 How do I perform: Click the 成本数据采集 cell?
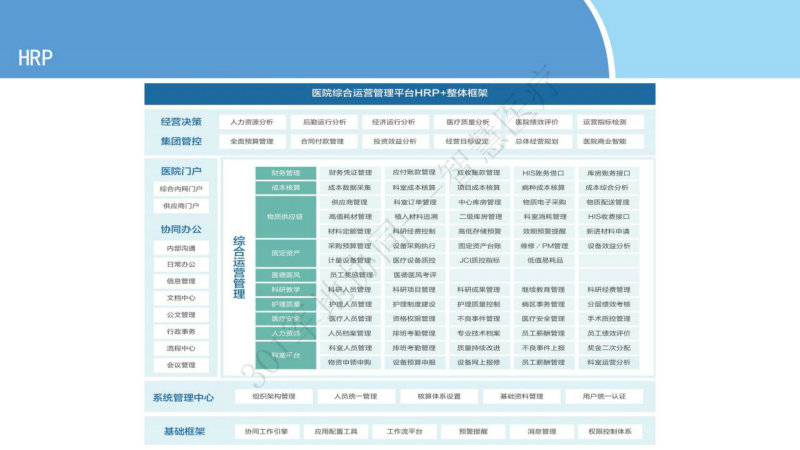click(350, 188)
